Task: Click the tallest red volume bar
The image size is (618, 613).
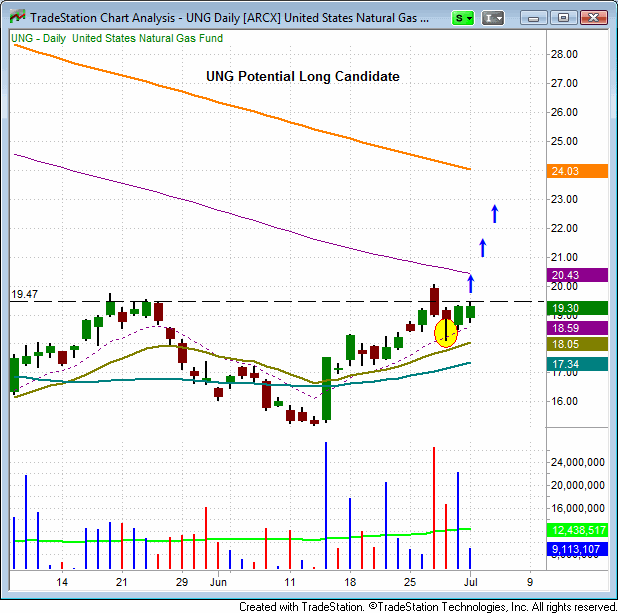Action: tap(434, 508)
